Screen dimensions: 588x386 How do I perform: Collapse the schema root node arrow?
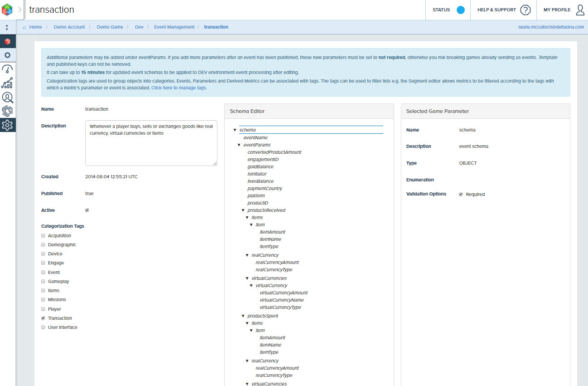pos(235,130)
